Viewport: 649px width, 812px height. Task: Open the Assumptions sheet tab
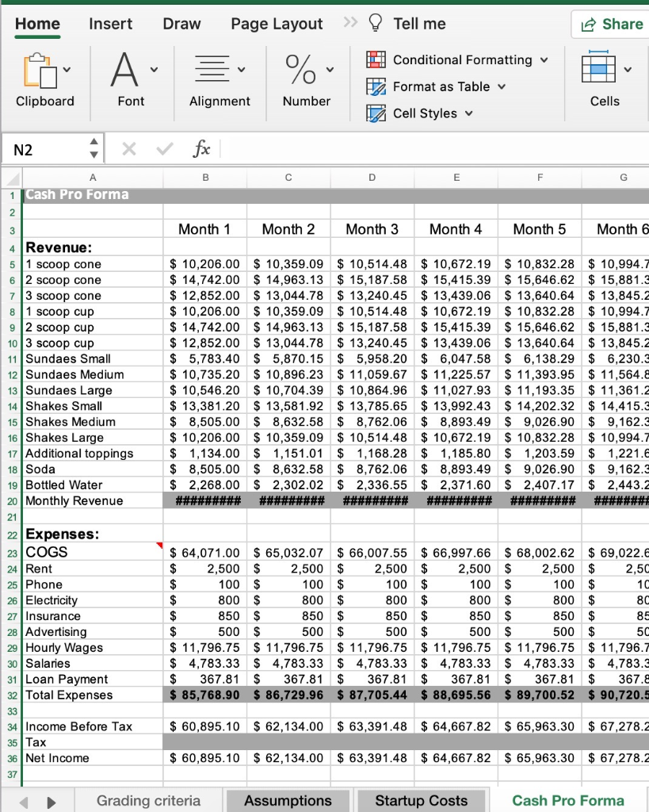click(288, 801)
